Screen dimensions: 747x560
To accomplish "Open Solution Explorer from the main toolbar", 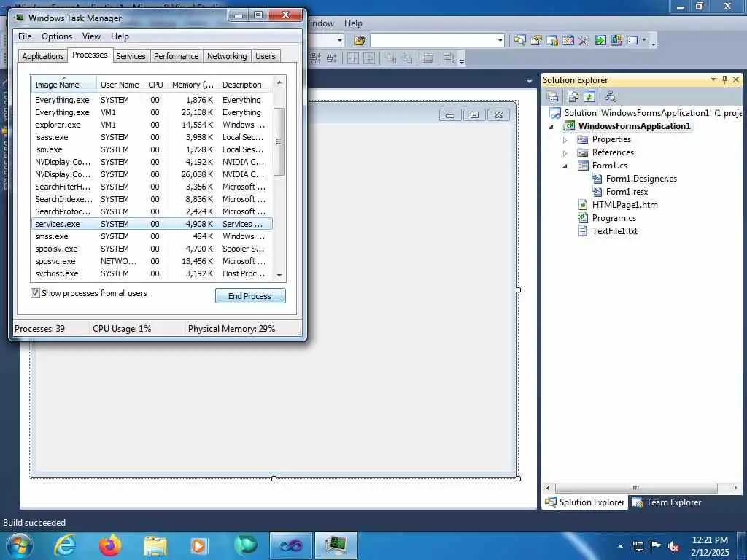I will (519, 41).
